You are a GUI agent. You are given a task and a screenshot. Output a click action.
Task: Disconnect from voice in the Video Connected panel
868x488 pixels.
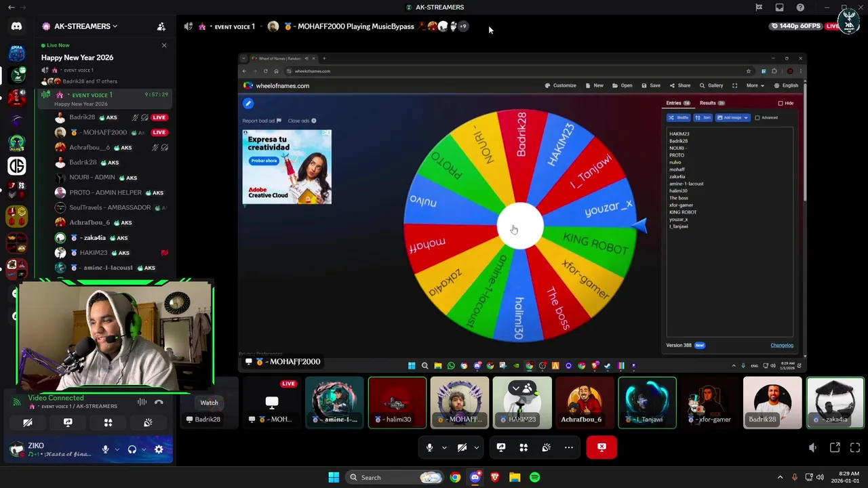click(x=159, y=402)
